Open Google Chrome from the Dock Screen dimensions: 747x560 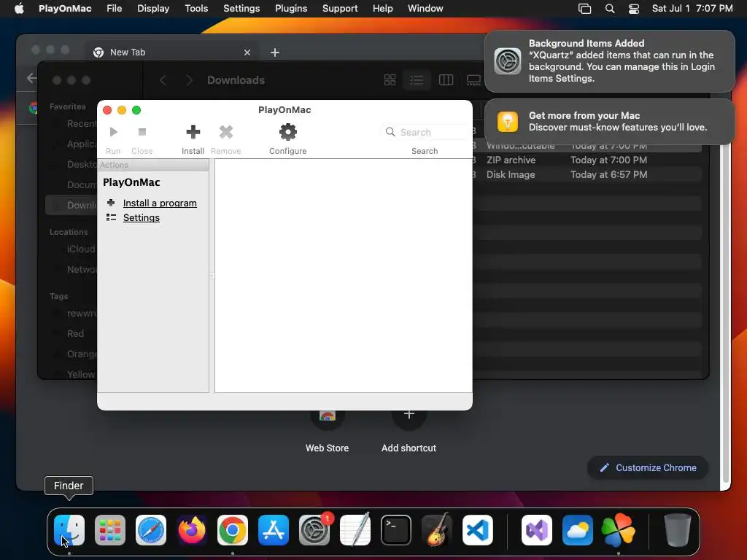tap(233, 530)
